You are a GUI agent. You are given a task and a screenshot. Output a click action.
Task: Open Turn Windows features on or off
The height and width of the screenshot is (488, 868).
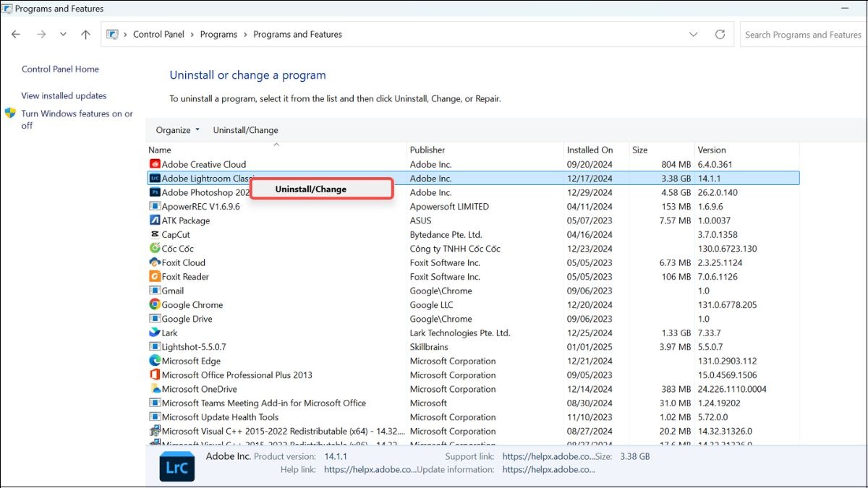[77, 119]
